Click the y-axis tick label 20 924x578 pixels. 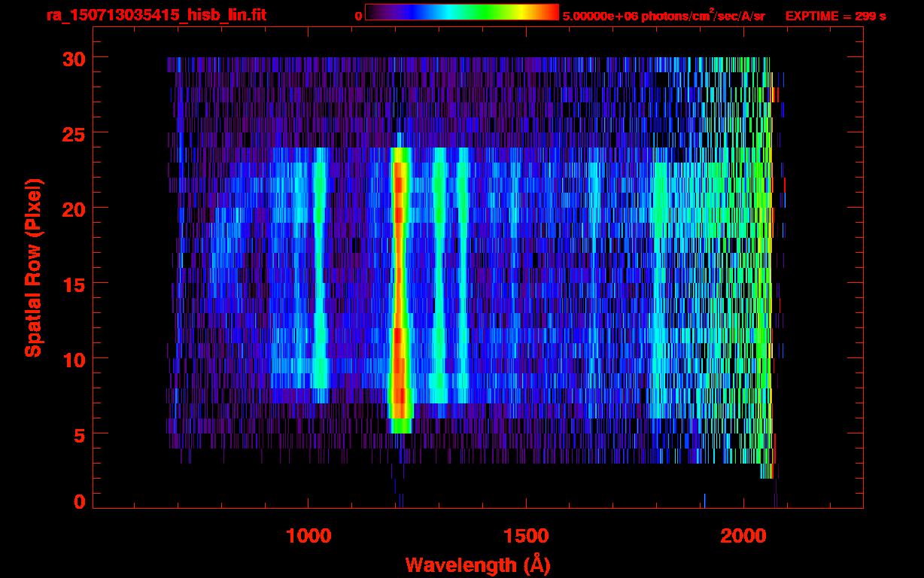click(74, 208)
